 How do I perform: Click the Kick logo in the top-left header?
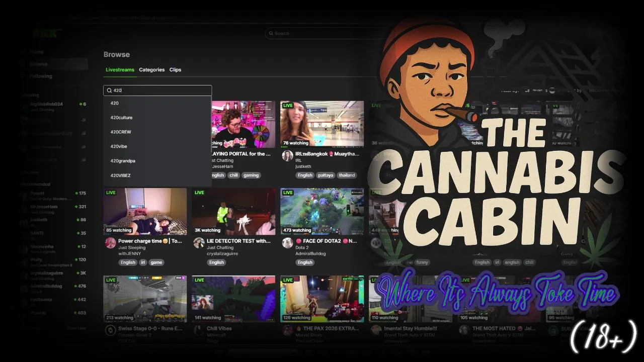[x=47, y=33]
